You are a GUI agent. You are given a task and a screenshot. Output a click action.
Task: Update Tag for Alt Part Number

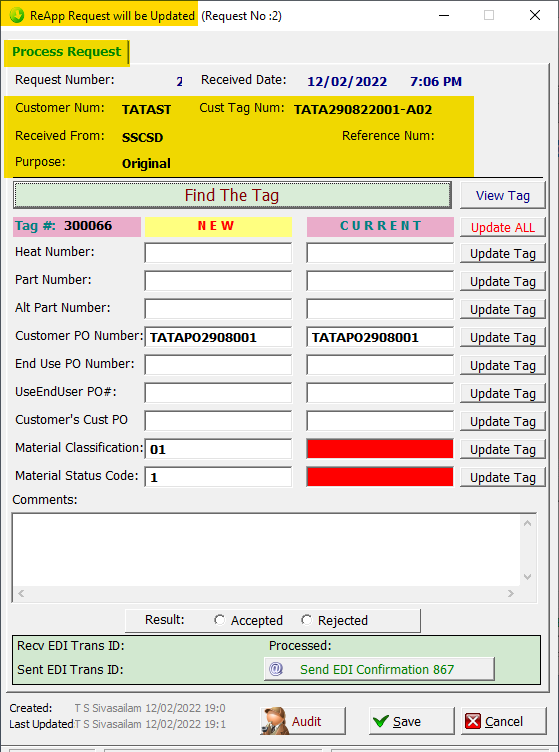point(502,309)
